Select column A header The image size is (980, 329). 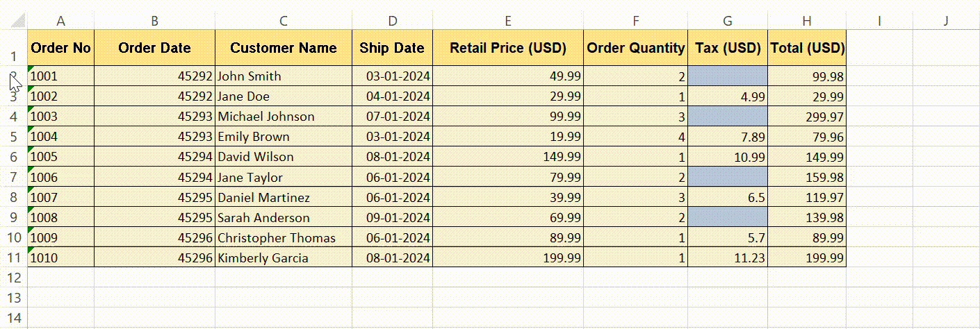[61, 21]
